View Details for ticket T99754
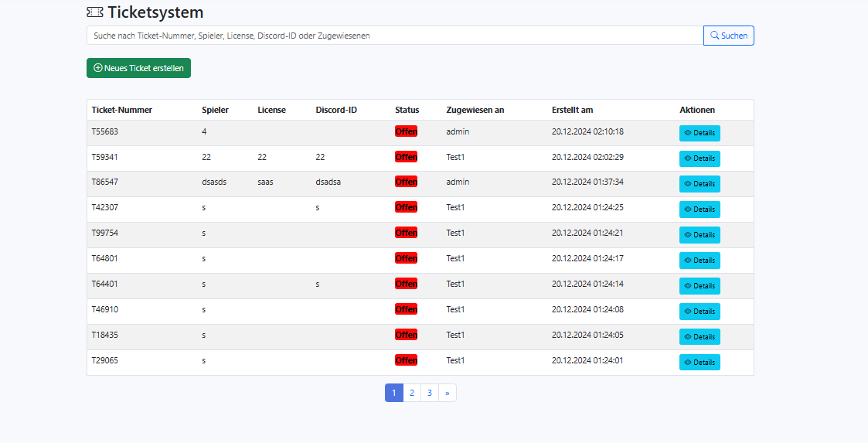The height and width of the screenshot is (443, 868). (x=700, y=235)
